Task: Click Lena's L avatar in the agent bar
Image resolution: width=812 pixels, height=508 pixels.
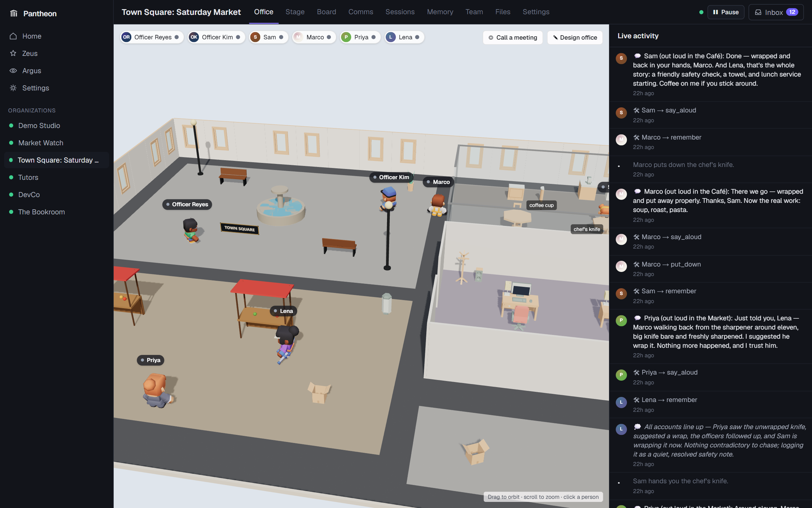Action: pyautogui.click(x=391, y=37)
